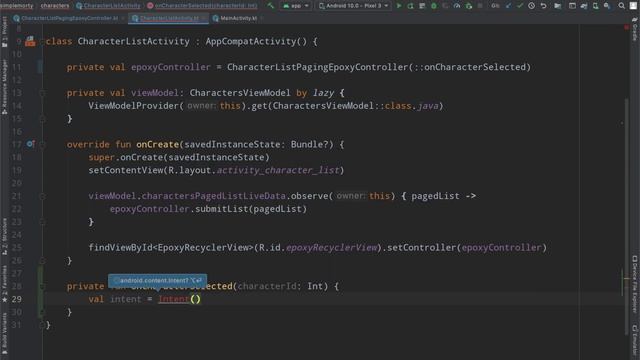This screenshot has height=360, width=640.
Task: Open the Build Variants tool window
Action: pos(4,333)
